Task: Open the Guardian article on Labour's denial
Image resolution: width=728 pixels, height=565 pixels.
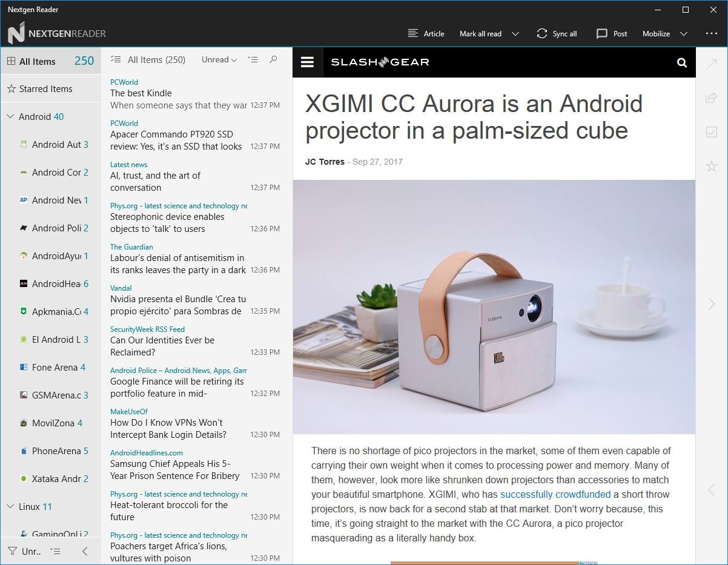Action: click(196, 259)
